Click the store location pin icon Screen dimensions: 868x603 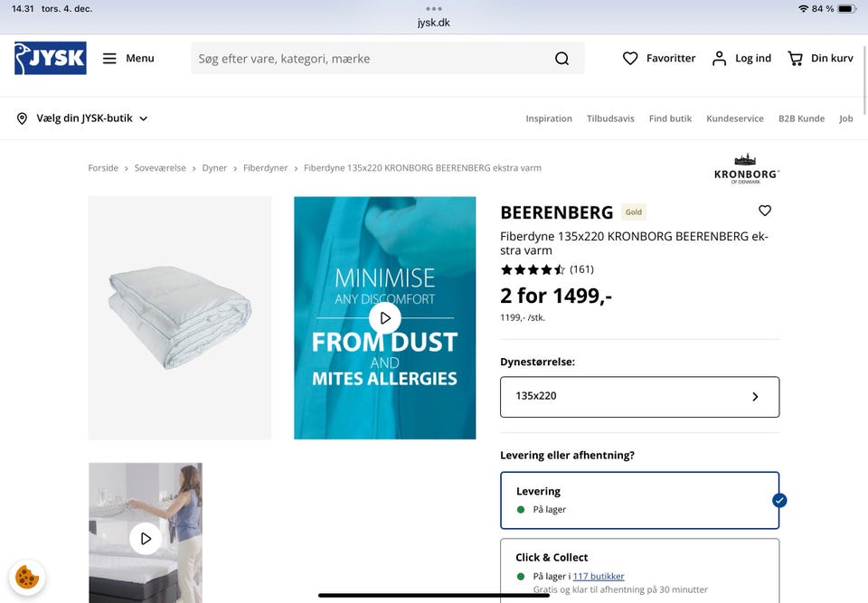[x=21, y=118]
